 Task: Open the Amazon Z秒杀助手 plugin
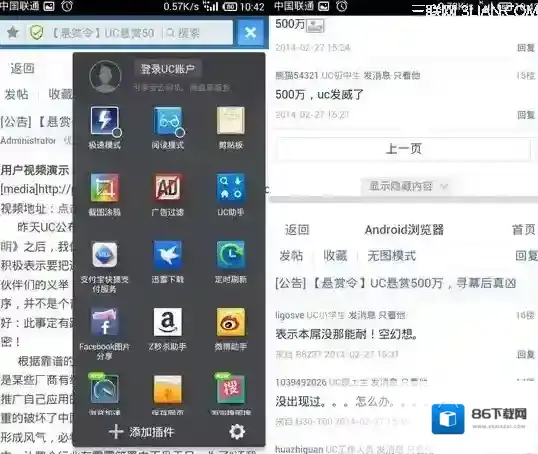pyautogui.click(x=168, y=322)
